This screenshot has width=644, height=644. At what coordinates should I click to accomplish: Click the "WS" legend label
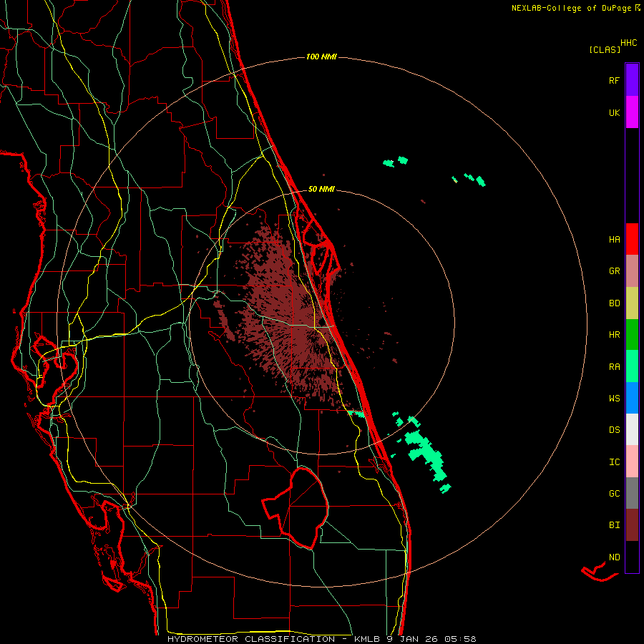point(614,398)
